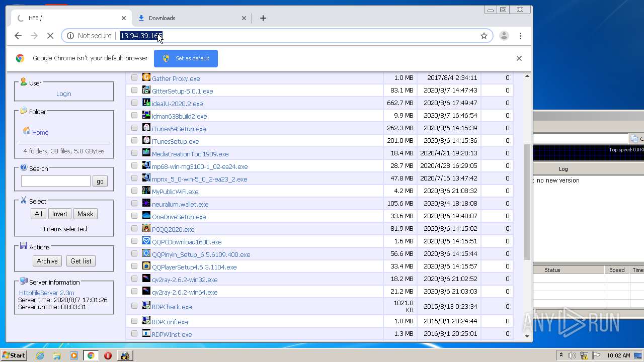This screenshot has height=362, width=644.
Task: Click the GitterSetup-5.0.1.exe file icon
Action: pyautogui.click(x=146, y=90)
